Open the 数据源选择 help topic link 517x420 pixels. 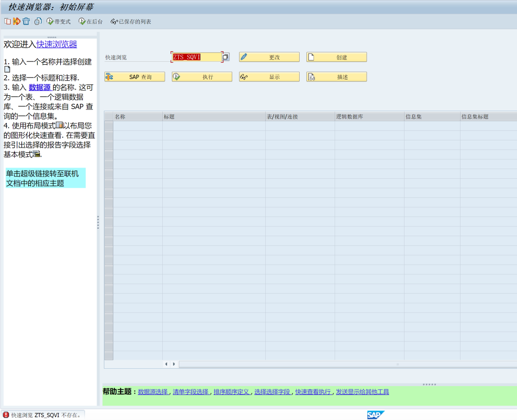tap(153, 392)
